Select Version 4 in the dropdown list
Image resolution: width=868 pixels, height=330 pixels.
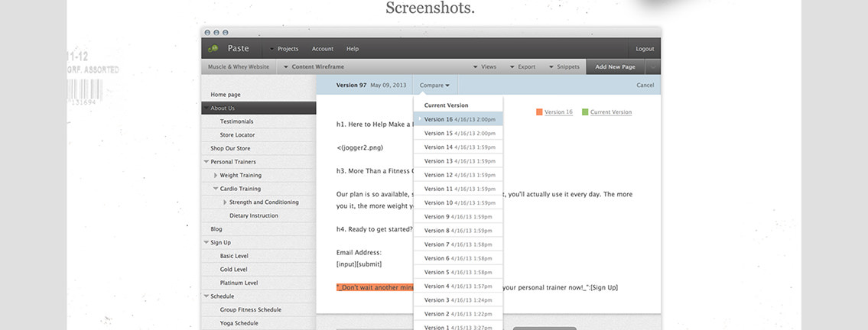458,286
